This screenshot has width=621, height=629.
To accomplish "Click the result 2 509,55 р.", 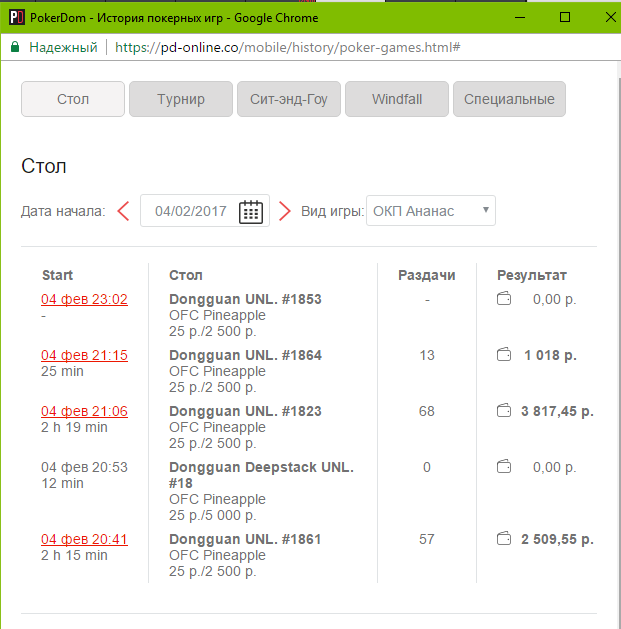I will pyautogui.click(x=557, y=540).
